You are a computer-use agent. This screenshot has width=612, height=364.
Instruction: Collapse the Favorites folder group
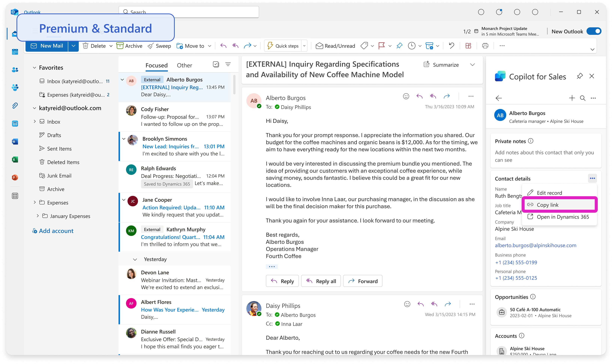[x=35, y=68]
